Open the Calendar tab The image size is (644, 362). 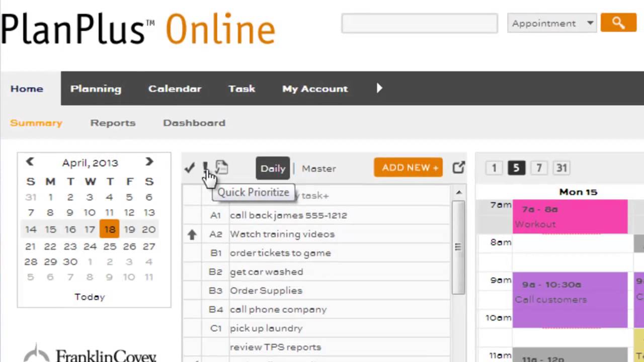175,88
